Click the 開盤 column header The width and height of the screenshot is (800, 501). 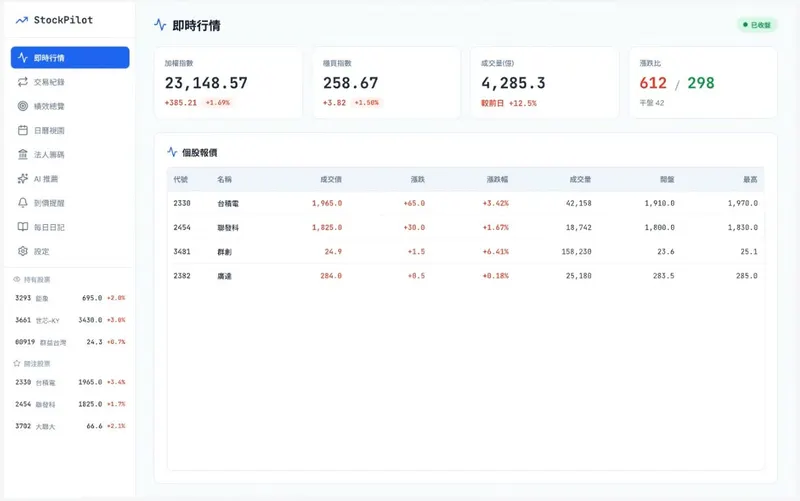(667, 179)
